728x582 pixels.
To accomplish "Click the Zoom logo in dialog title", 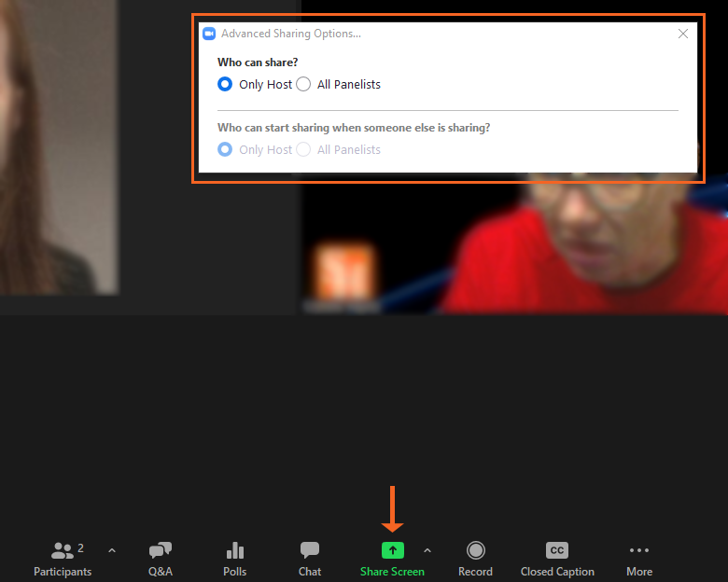I will [209, 34].
